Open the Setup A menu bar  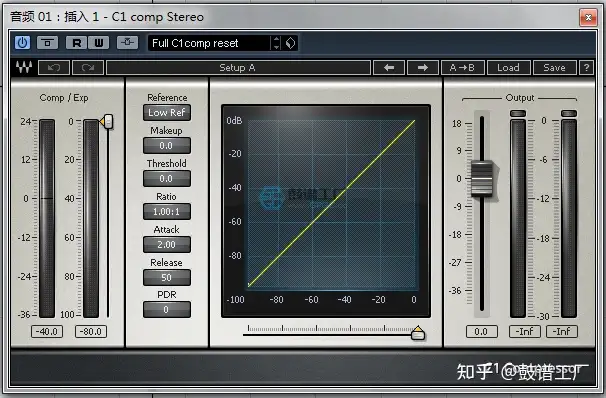pos(238,68)
